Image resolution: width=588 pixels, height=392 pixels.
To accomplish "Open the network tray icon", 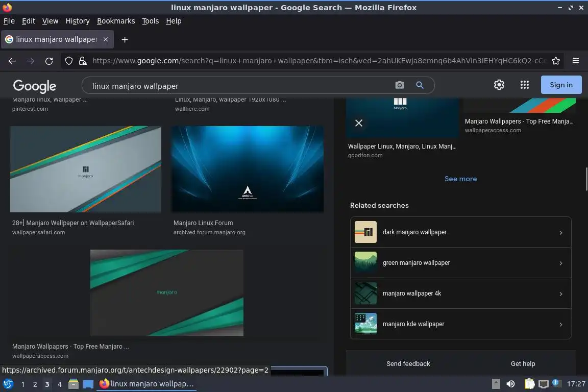I will click(x=544, y=384).
